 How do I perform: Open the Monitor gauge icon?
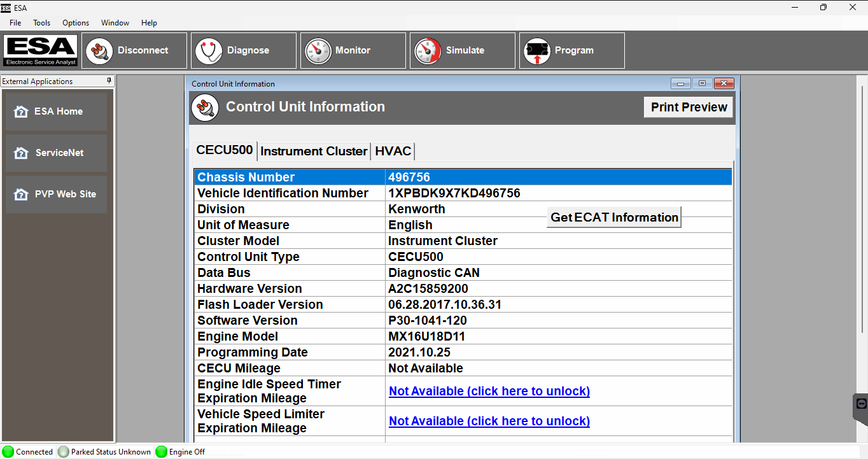(x=318, y=50)
